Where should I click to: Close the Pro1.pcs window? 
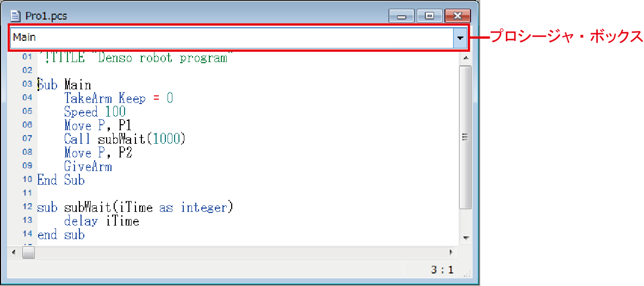pyautogui.click(x=457, y=16)
